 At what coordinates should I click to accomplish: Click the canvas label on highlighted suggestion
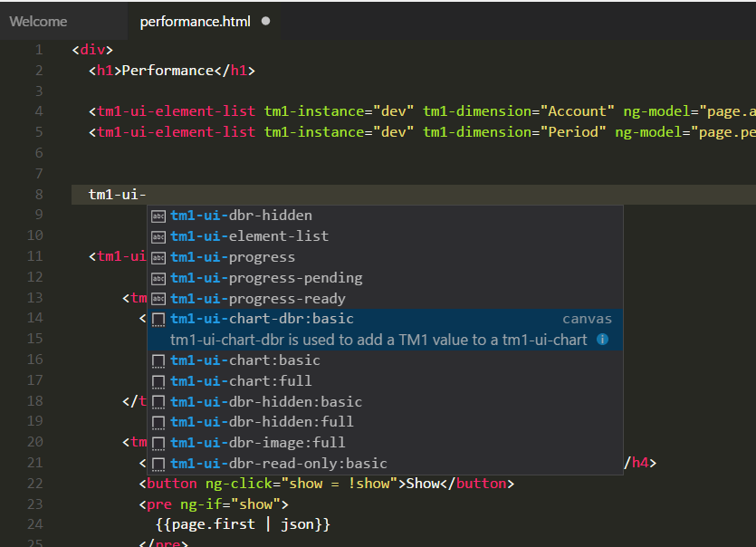(x=587, y=319)
